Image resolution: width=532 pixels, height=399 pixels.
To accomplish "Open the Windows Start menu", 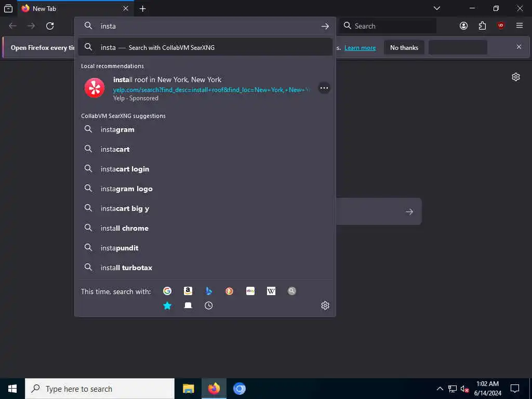I will (12, 389).
